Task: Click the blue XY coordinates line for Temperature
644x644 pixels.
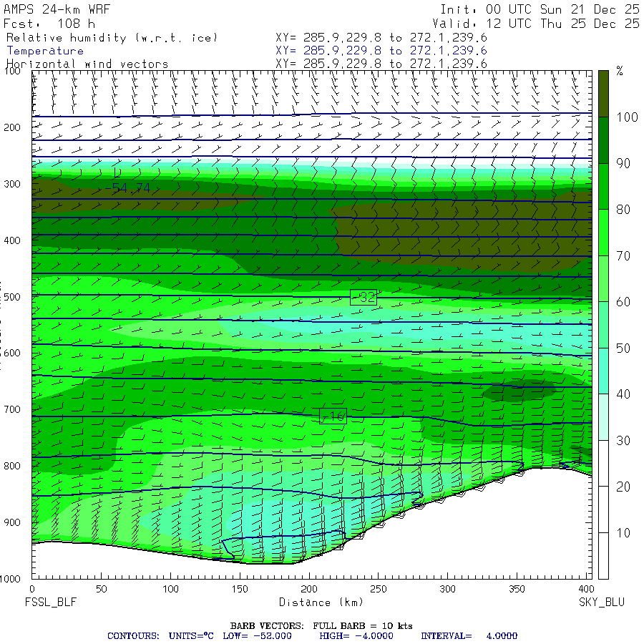Action: tap(381, 51)
